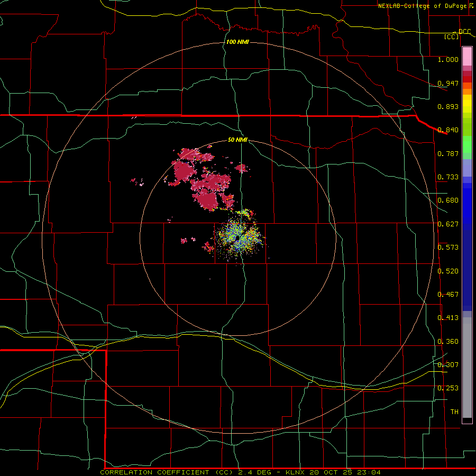Image resolution: width=476 pixels, height=476 pixels.
Task: Select the 0.520 legend value
Action: 448,271
